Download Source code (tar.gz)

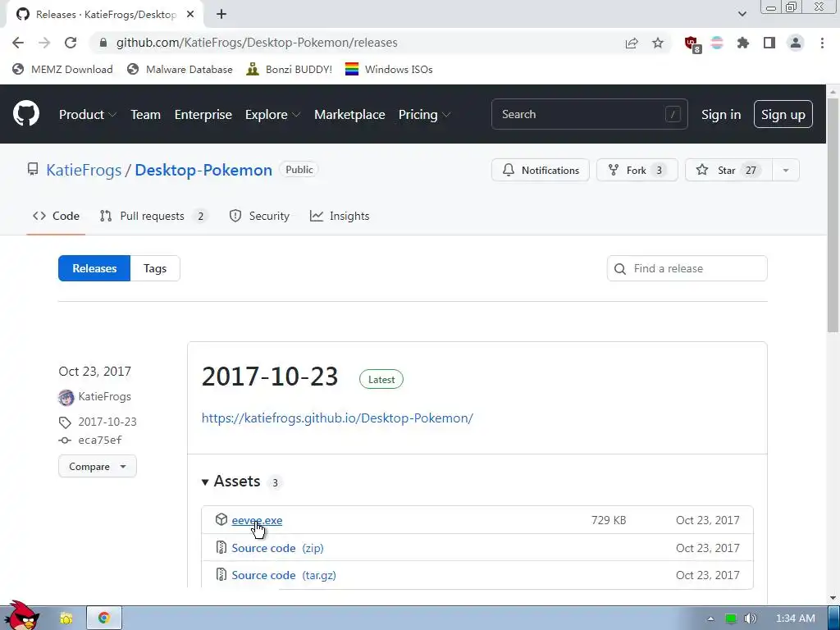[284, 575]
